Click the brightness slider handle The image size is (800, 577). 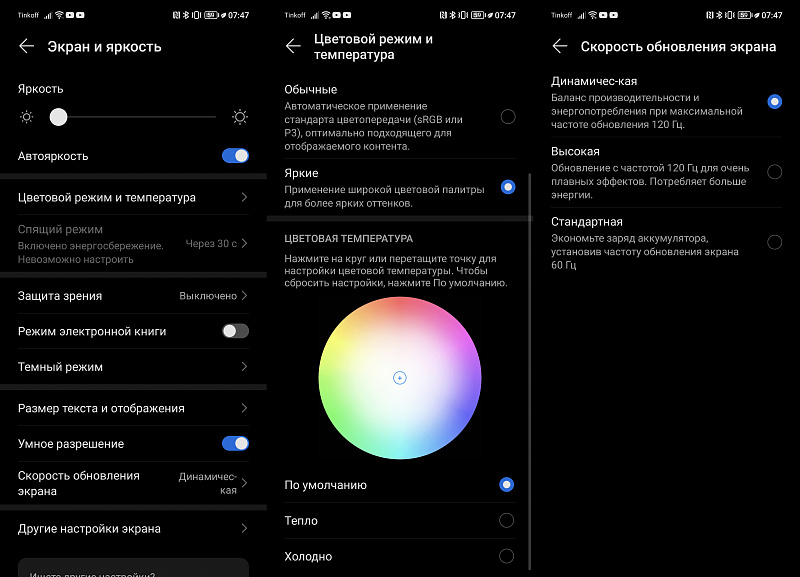pos(59,117)
